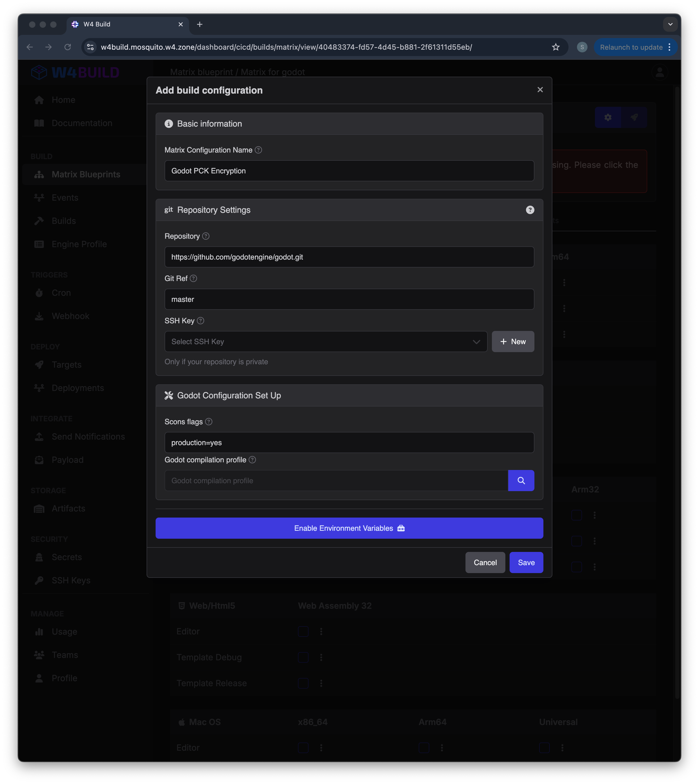This screenshot has height=784, width=699.
Task: Click the Payload sidebar icon
Action: [39, 460]
